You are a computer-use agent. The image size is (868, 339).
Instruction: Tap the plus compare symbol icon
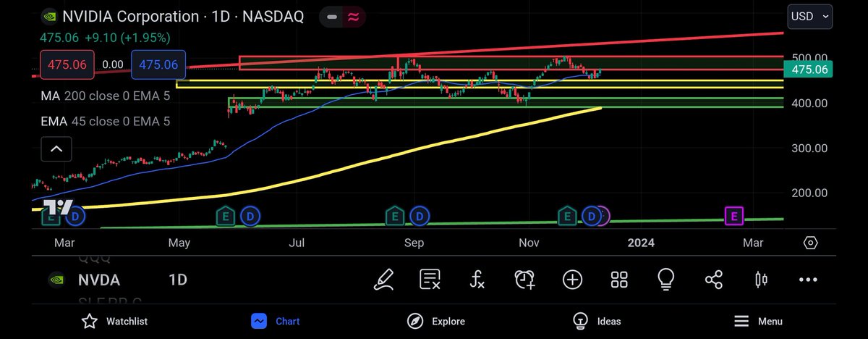click(x=572, y=279)
